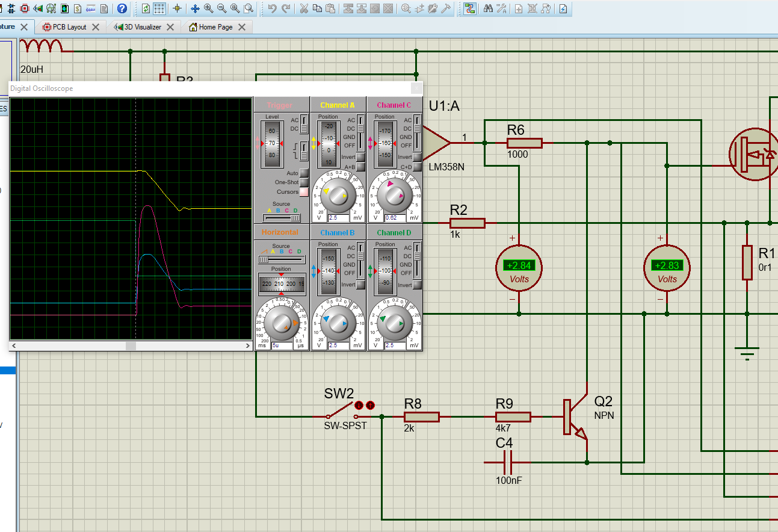Click oscilloscope horizontal scrollbar right arrow

pos(248,346)
